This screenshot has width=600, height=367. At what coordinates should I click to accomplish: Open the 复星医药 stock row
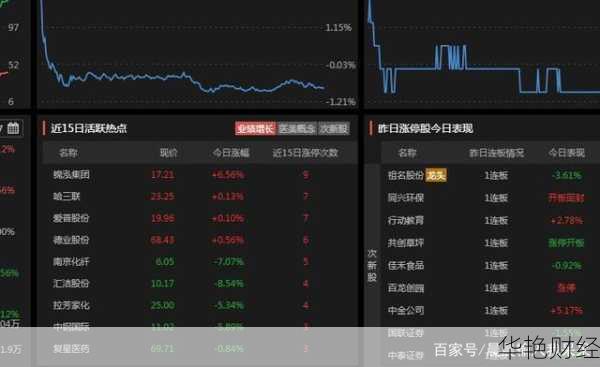200,349
